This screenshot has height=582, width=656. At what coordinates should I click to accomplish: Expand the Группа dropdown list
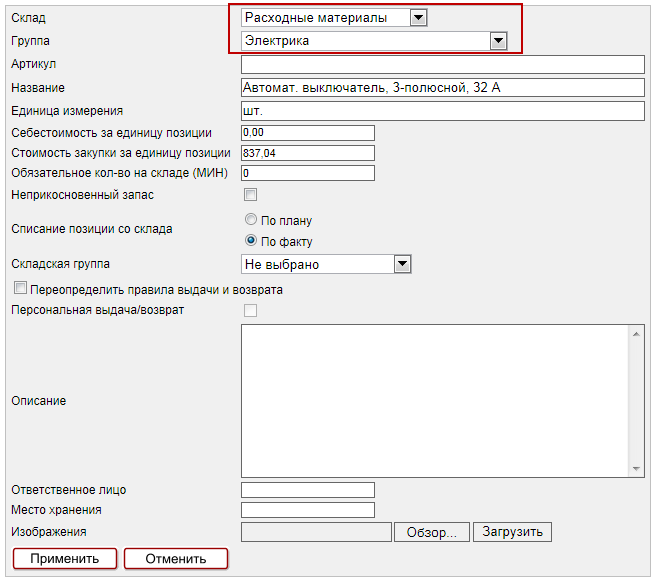tap(375, 41)
